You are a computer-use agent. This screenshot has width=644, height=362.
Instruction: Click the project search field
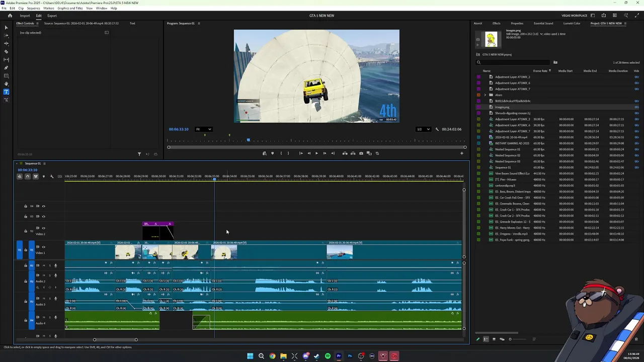[x=513, y=62]
